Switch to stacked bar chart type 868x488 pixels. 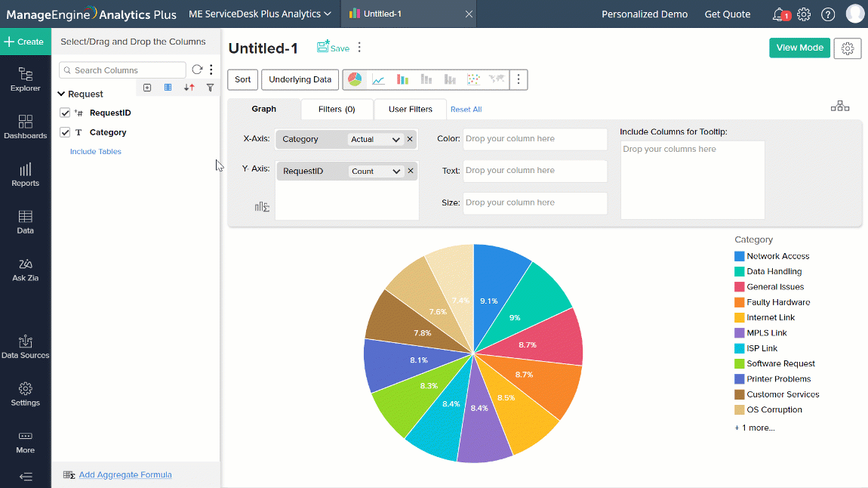point(426,80)
